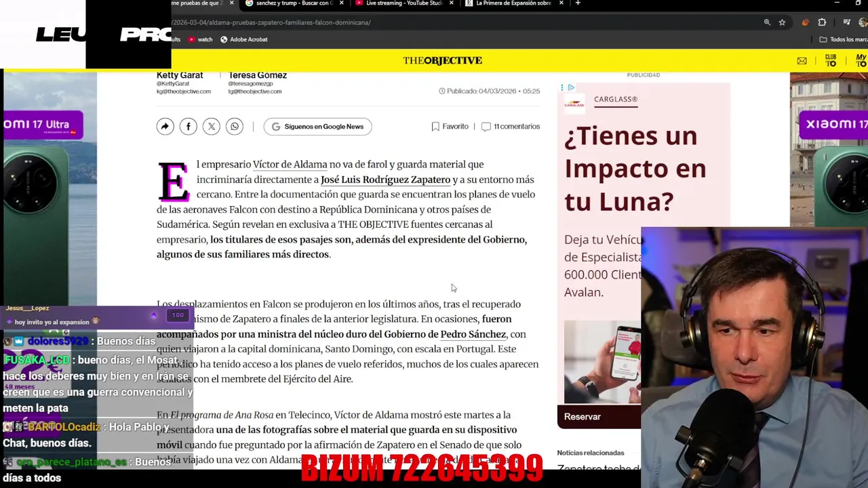The image size is (868, 488).
Task: Follow the Víctor de Aldama link
Action: [290, 164]
